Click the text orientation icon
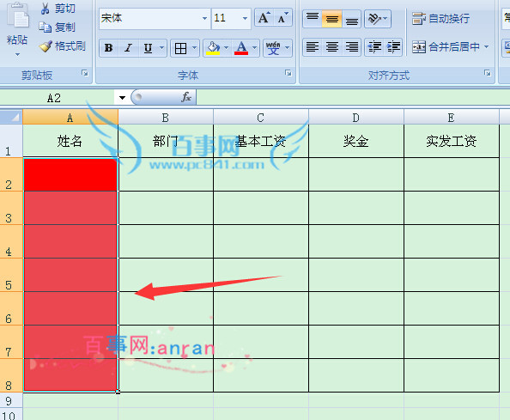Screen dimensions: 510x420 coord(375,19)
